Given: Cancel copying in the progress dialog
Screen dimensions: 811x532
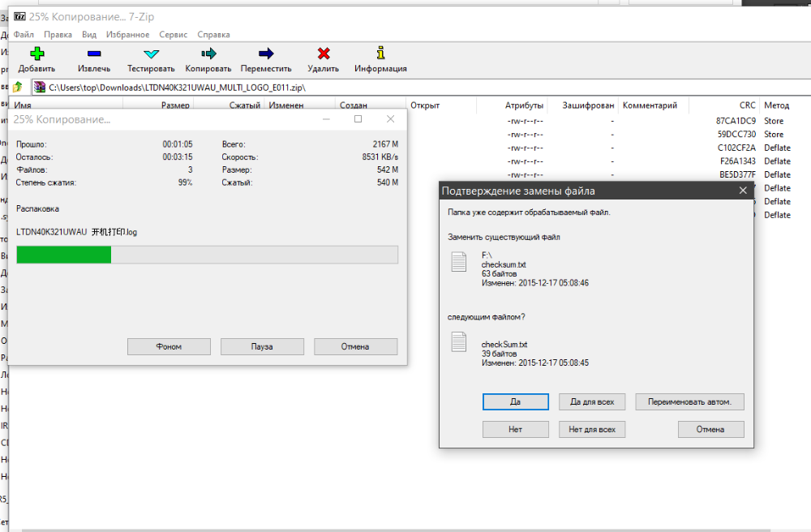Looking at the screenshot, I should pos(356,346).
